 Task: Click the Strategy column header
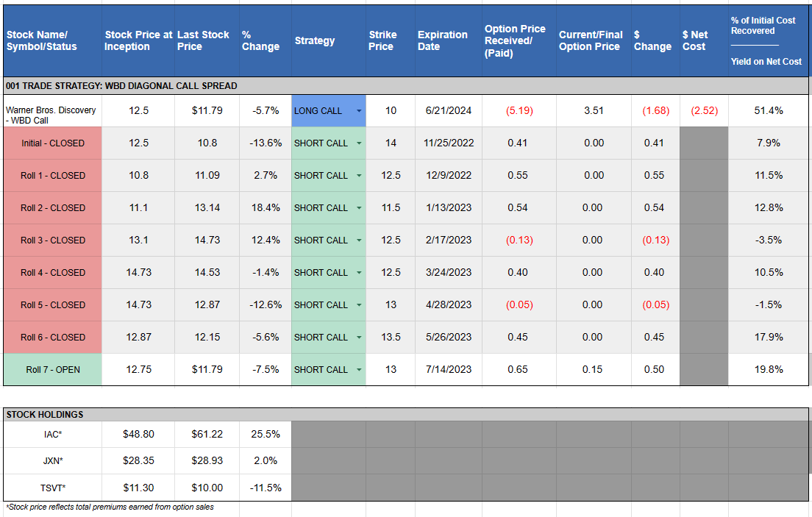coord(328,41)
